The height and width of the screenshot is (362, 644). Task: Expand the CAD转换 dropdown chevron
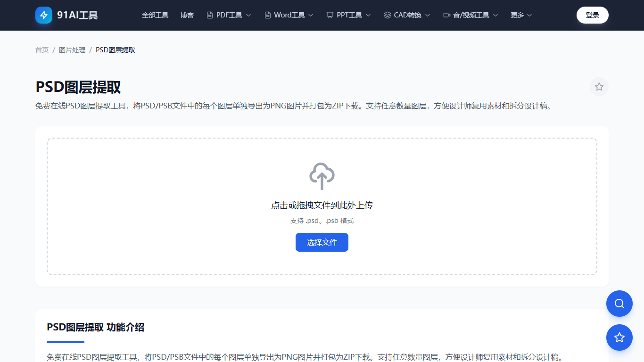point(428,15)
